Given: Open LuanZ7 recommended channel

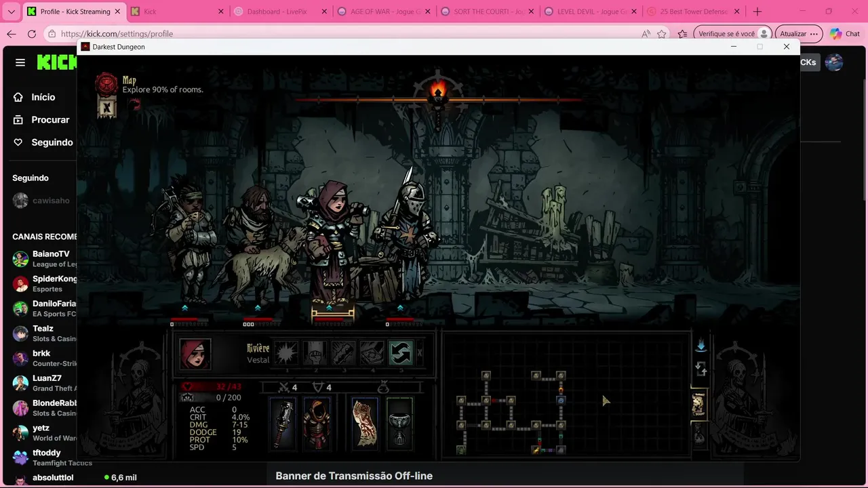Looking at the screenshot, I should 44,383.
